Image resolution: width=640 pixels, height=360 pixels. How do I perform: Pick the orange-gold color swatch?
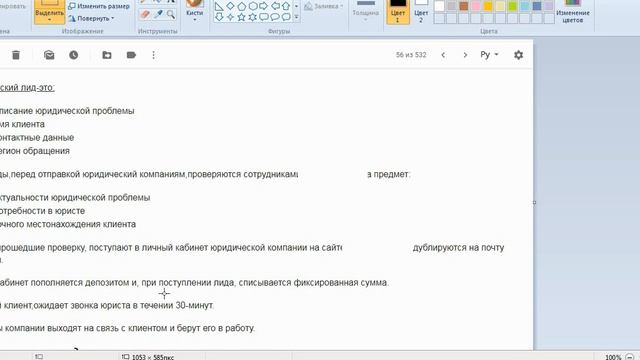488,6
